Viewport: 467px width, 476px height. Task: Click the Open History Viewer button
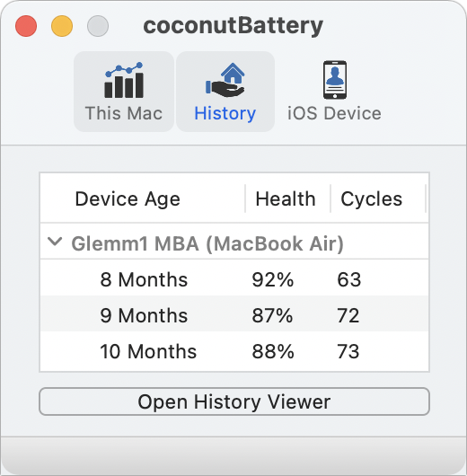point(234,401)
